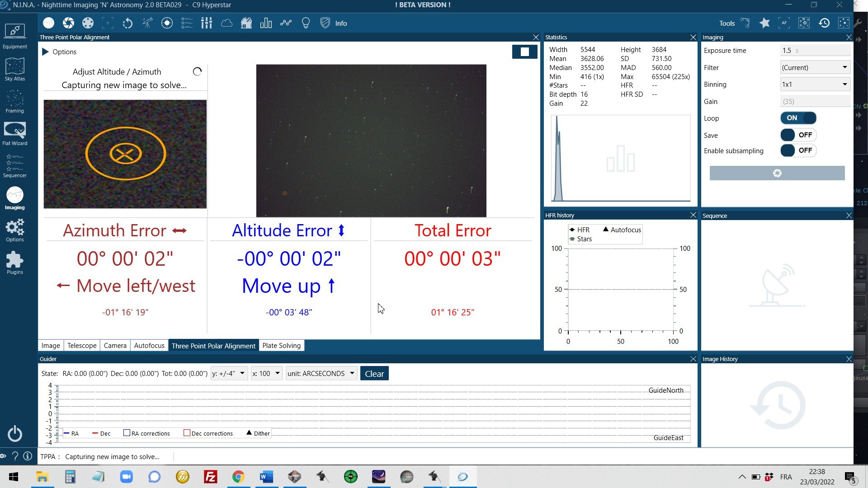The image size is (868, 488).
Task: Open the Plugins sidebar section
Action: tap(15, 263)
